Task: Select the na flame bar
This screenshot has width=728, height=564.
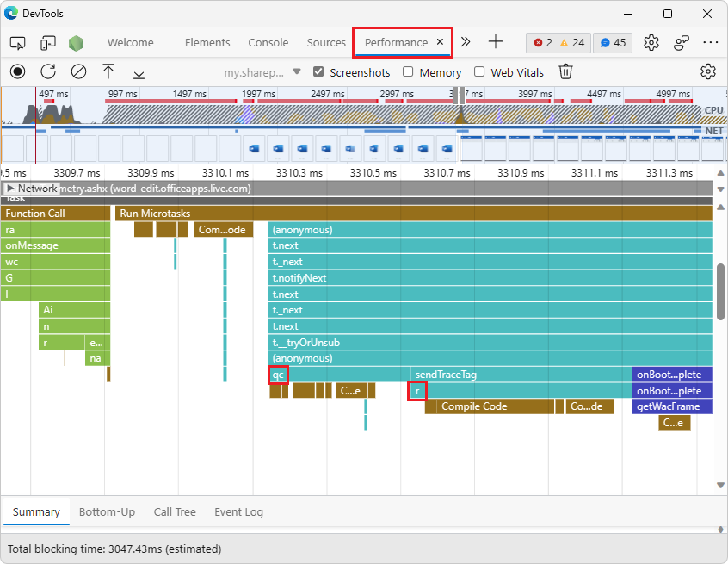Action: pos(97,358)
